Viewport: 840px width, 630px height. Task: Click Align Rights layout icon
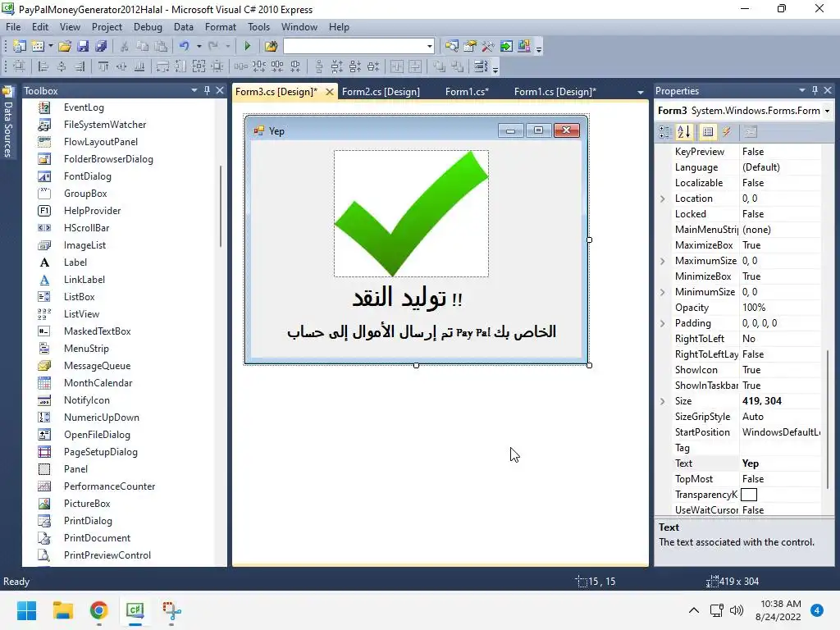80,66
